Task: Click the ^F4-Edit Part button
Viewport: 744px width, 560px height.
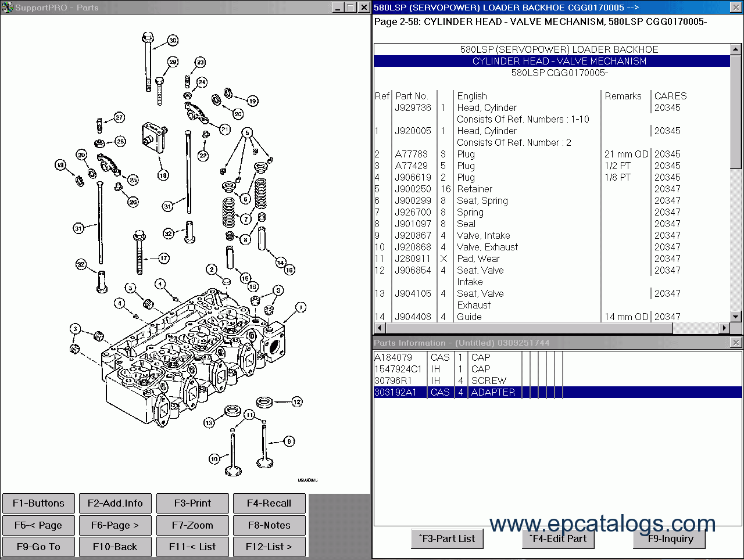Action: point(558,539)
